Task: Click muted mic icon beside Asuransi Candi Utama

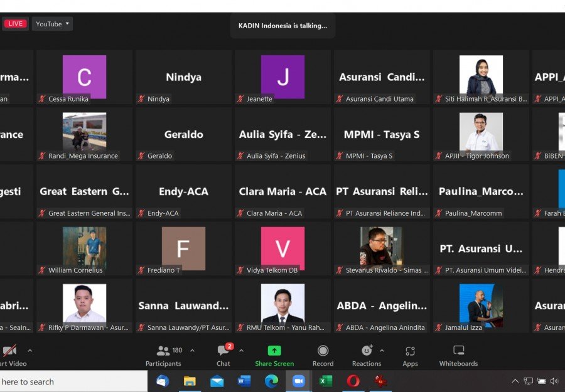Action: click(340, 98)
